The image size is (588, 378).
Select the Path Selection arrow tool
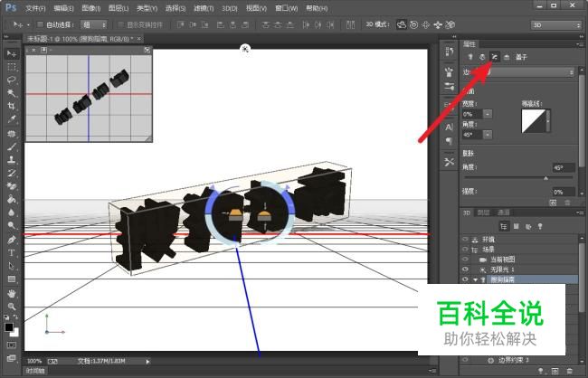pyautogui.click(x=12, y=266)
